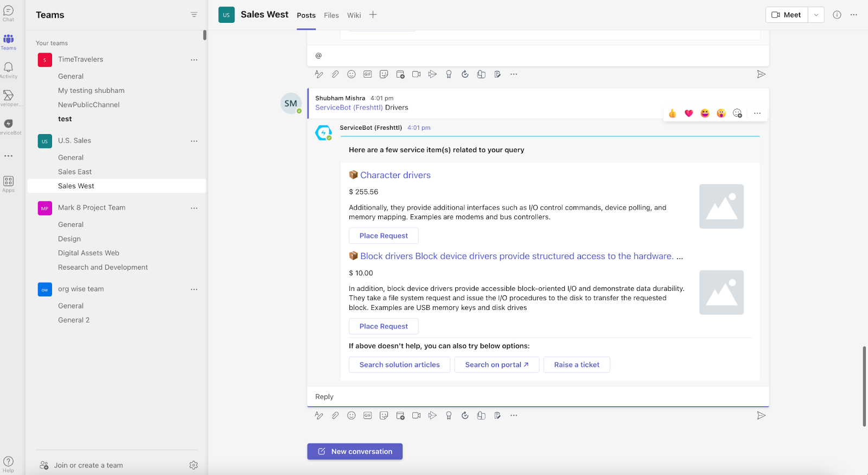Open the Developer Portal rail icon
The image size is (868, 475).
click(x=9, y=98)
